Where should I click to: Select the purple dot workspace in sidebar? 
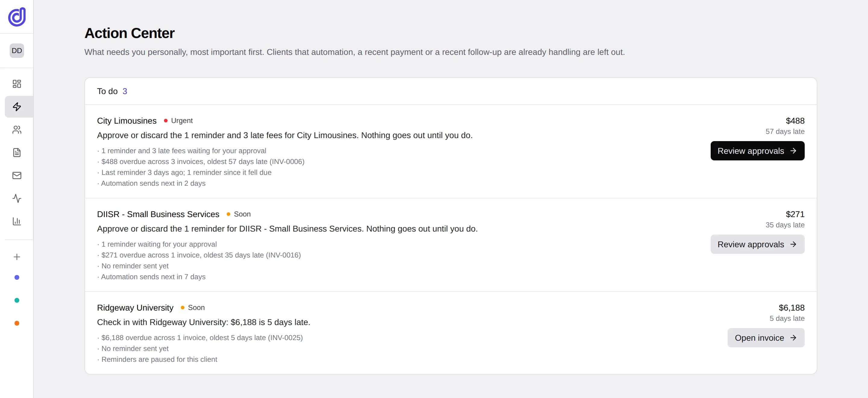(17, 277)
